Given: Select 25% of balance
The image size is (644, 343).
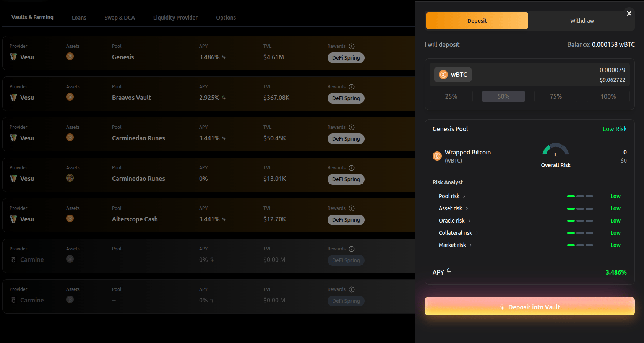Looking at the screenshot, I should 451,96.
